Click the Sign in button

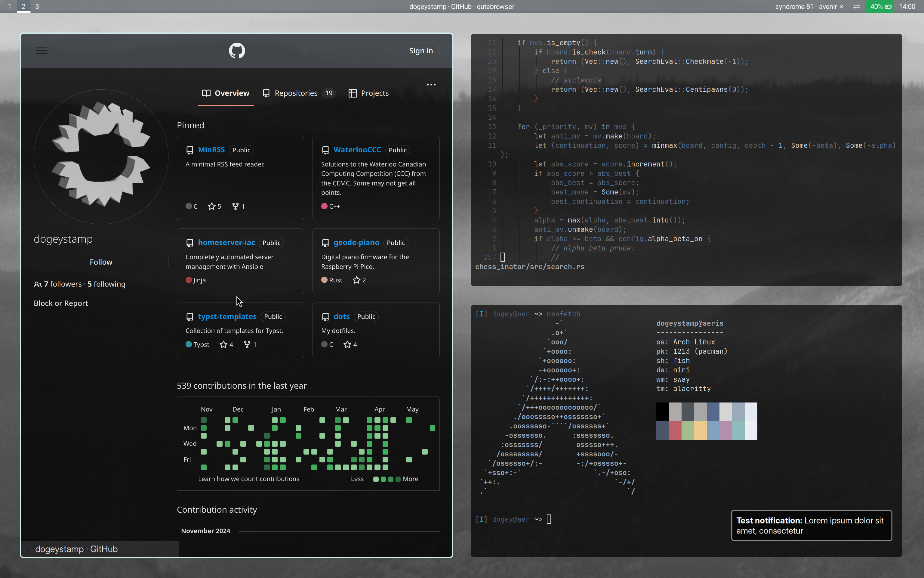pyautogui.click(x=421, y=51)
